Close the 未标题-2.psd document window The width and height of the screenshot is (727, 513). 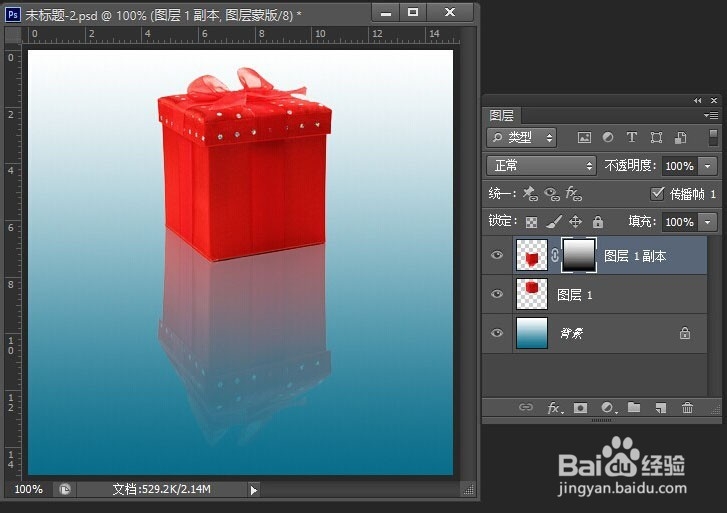[450, 13]
